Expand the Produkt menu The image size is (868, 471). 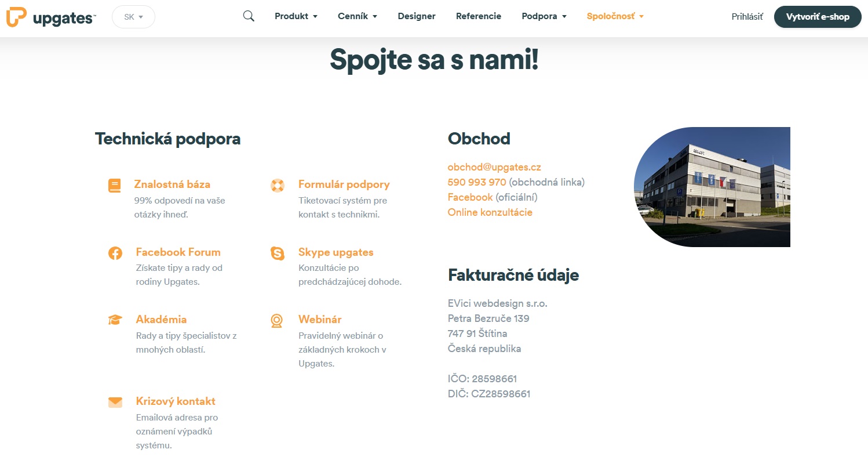pos(296,16)
